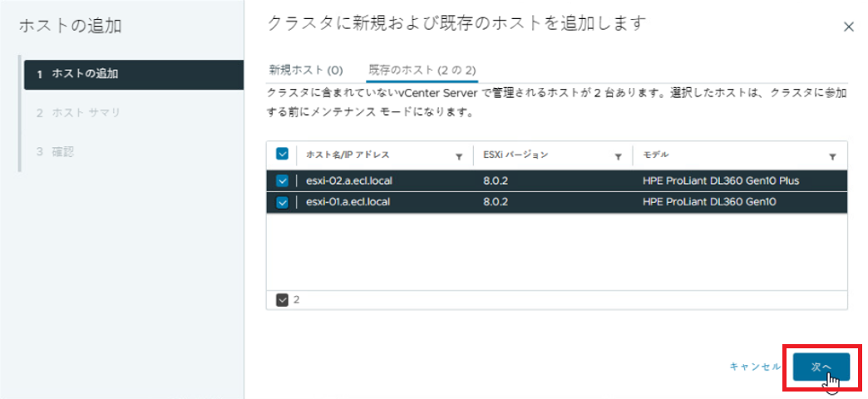Viewport: 868px width, 399px height.
Task: Toggle the select-all hosts header checkbox
Action: 283,155
